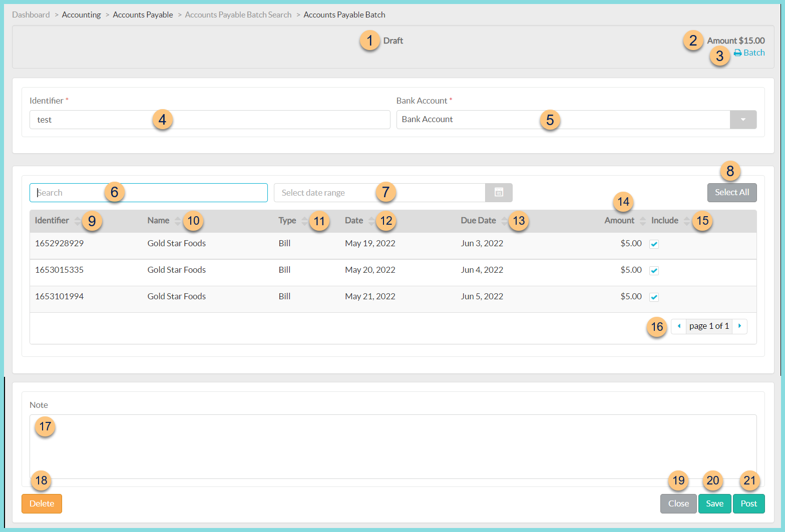Focus the Search field
The width and height of the screenshot is (785, 532).
pyautogui.click(x=149, y=193)
